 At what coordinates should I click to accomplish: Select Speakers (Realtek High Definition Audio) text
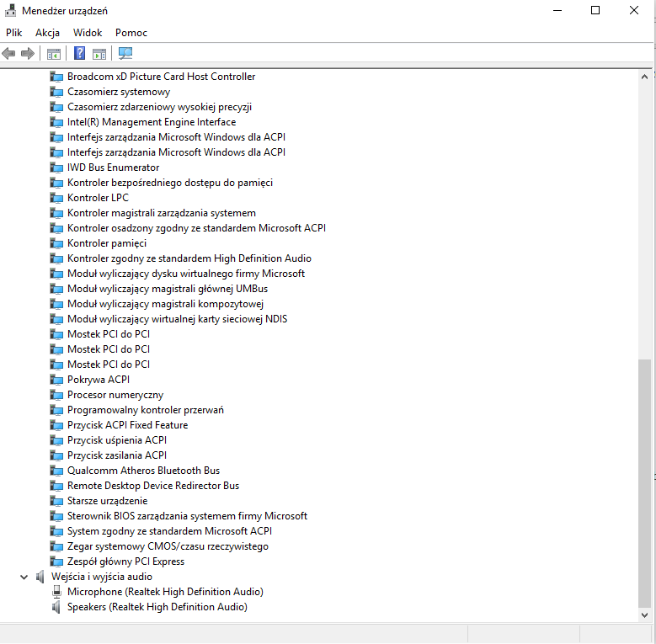point(157,607)
